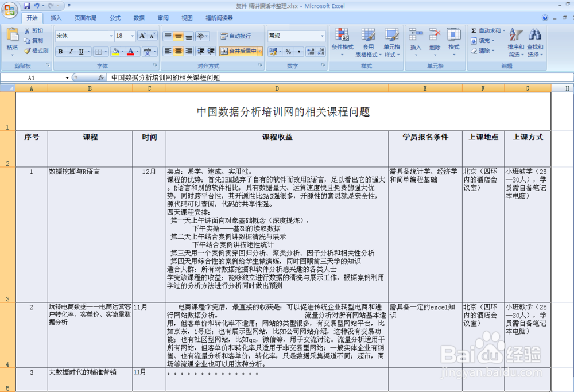Switch to the 审阅 (Review) tab

click(x=163, y=18)
